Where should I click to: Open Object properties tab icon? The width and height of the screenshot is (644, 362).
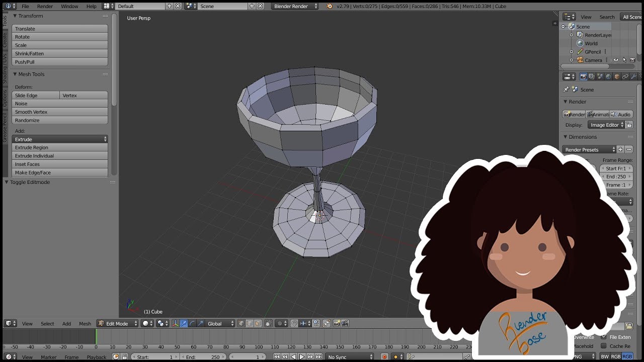tap(617, 76)
